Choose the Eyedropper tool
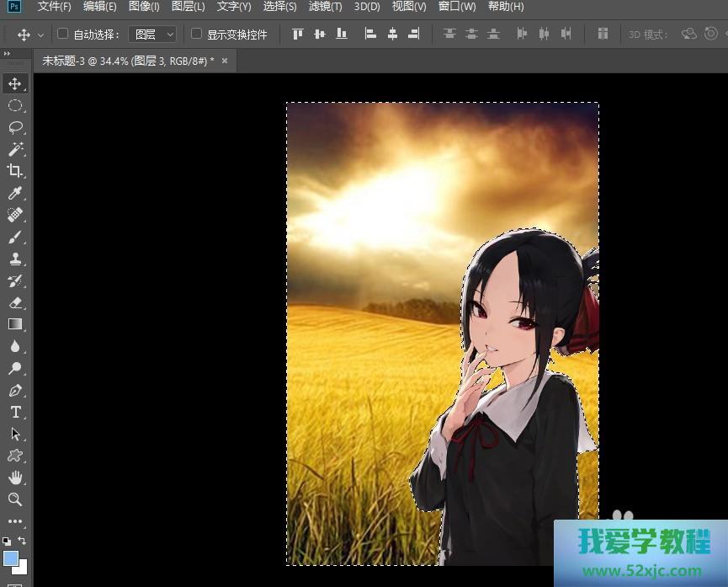The image size is (728, 587). click(x=15, y=193)
